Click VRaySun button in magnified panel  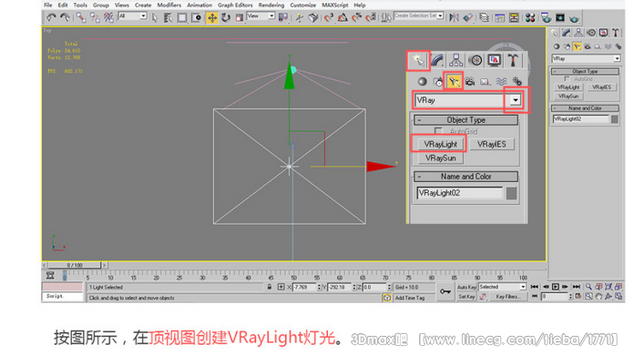pos(440,158)
